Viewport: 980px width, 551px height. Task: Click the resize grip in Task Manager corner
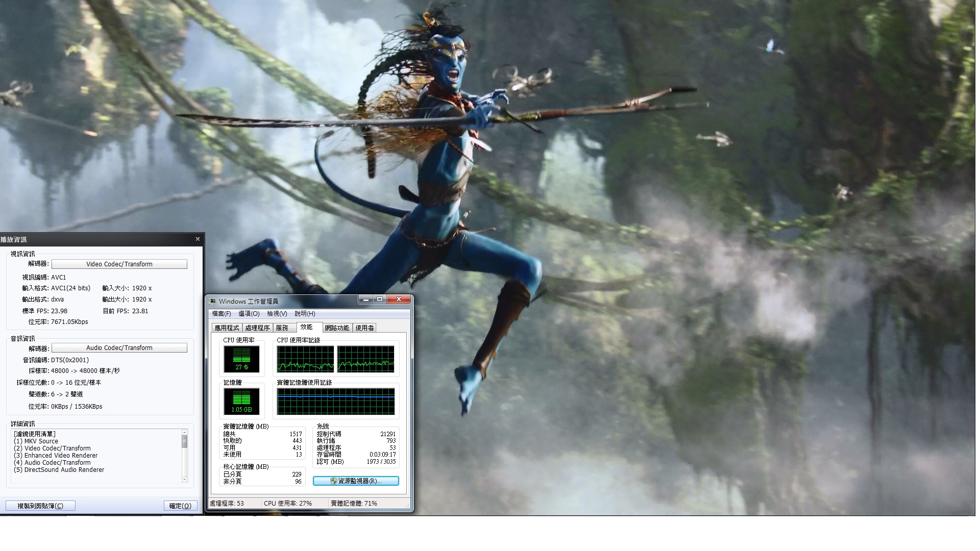pyautogui.click(x=407, y=507)
